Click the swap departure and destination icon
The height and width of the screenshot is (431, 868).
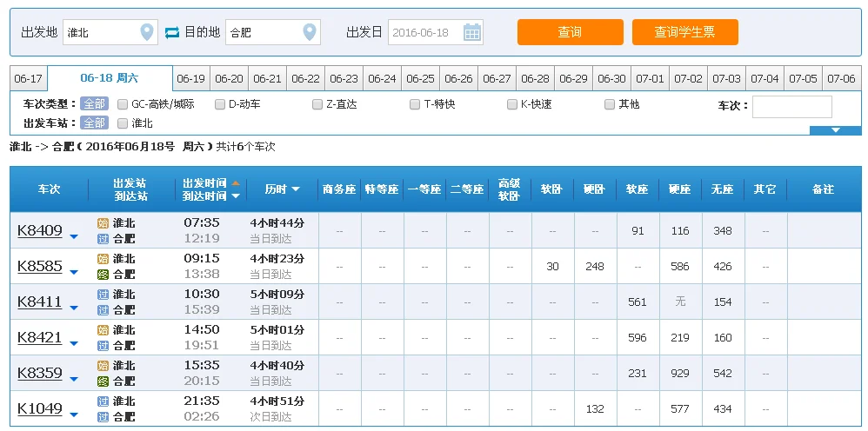pyautogui.click(x=172, y=32)
